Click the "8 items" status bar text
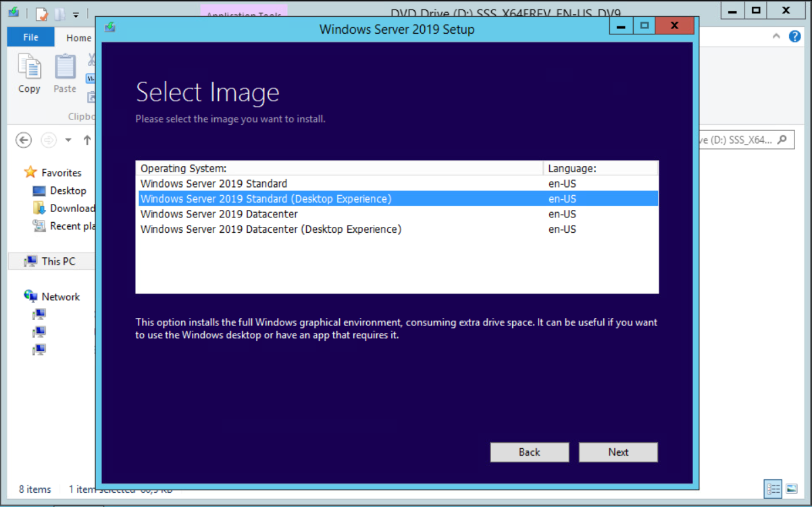This screenshot has width=812, height=507. click(x=34, y=489)
